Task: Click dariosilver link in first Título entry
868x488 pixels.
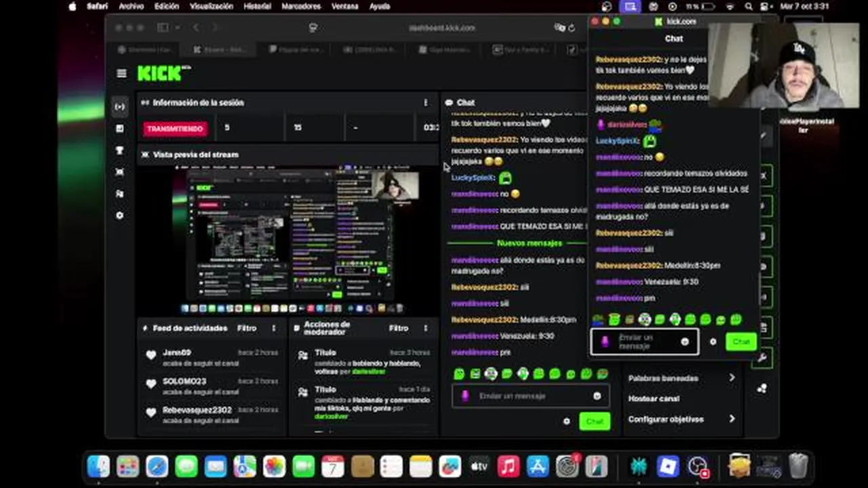Action: 370,371
